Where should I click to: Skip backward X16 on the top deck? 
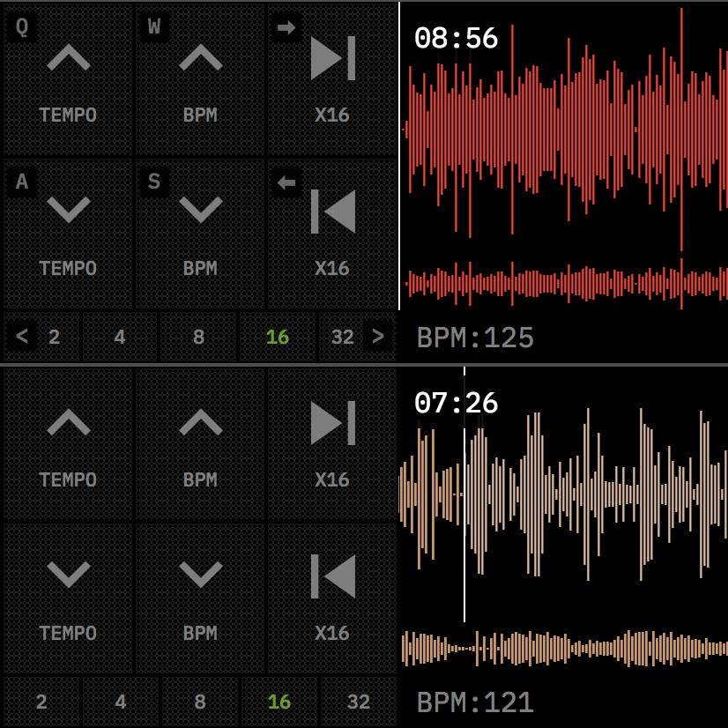point(332,234)
